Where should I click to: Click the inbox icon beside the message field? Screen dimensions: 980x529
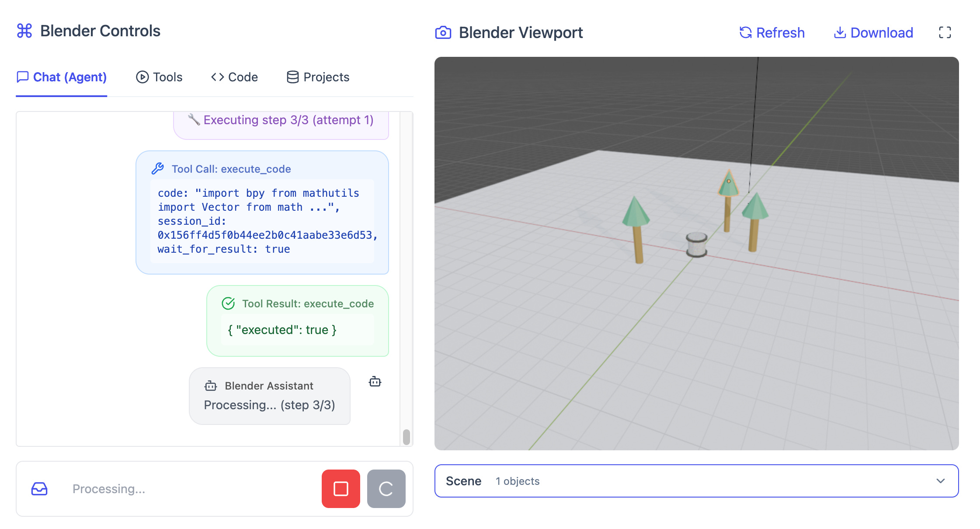pyautogui.click(x=39, y=489)
